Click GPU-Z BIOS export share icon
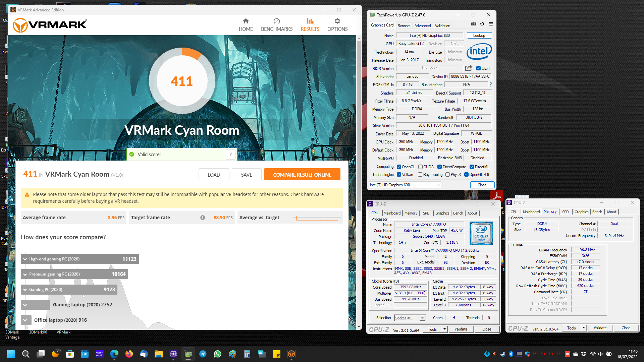This screenshot has width=644, height=362. tap(469, 68)
